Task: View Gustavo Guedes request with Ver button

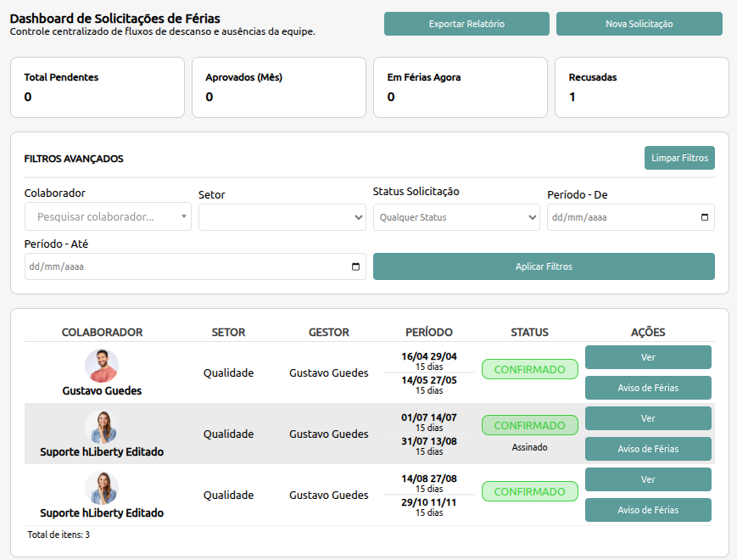Action: [648, 357]
